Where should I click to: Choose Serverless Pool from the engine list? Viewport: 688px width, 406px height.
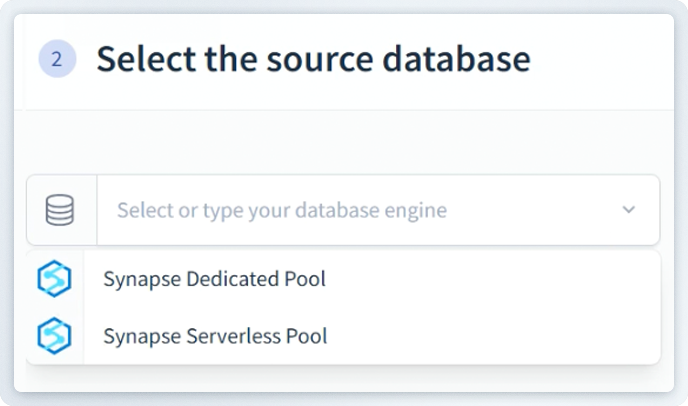(215, 336)
